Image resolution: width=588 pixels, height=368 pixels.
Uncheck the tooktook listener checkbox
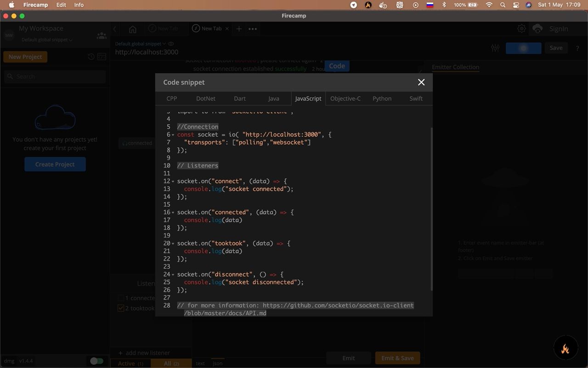point(121,308)
